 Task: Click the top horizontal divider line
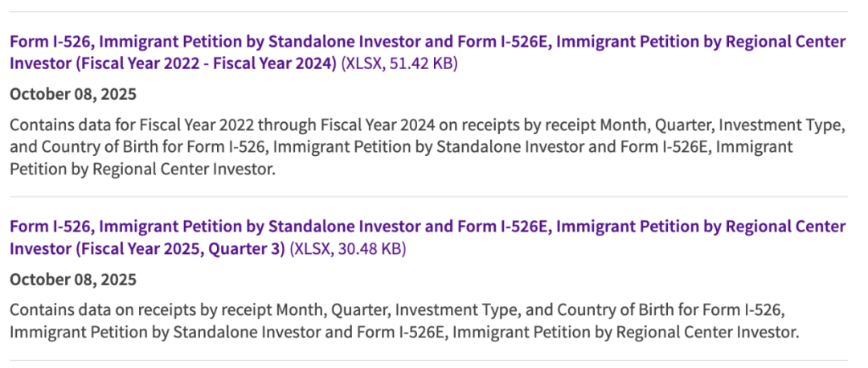point(428,11)
